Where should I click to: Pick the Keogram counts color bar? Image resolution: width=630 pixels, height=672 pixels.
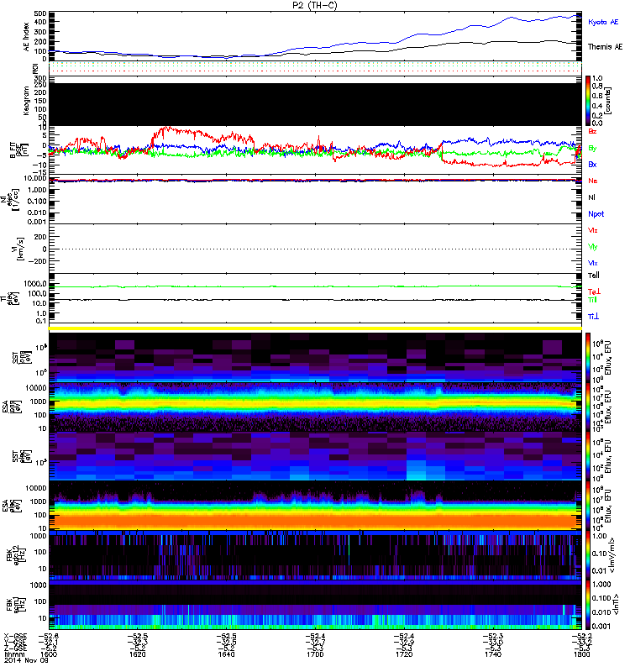click(x=588, y=101)
